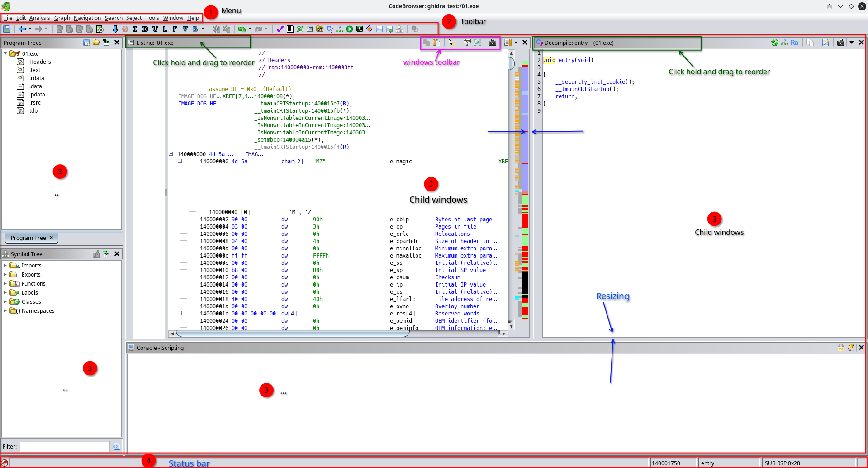Screen dimensions: 868x468
Task: Click the Decompile re-decompile green refresh icon
Action: (775, 43)
